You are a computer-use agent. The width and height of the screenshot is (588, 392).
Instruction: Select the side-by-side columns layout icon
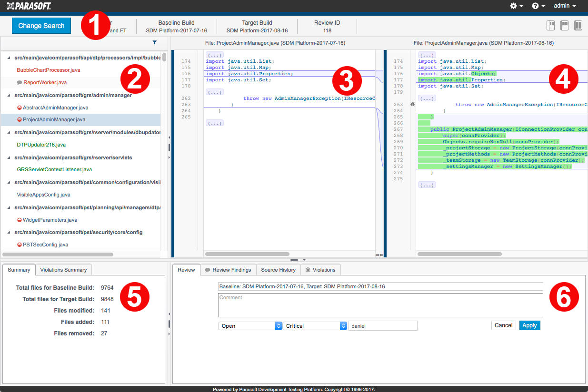578,26
